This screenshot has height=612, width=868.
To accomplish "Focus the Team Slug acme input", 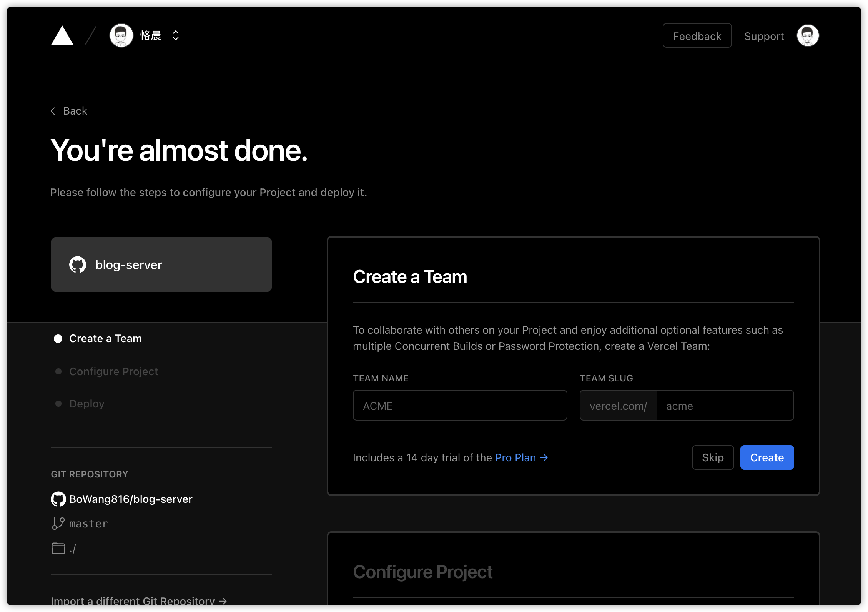I will tap(725, 406).
